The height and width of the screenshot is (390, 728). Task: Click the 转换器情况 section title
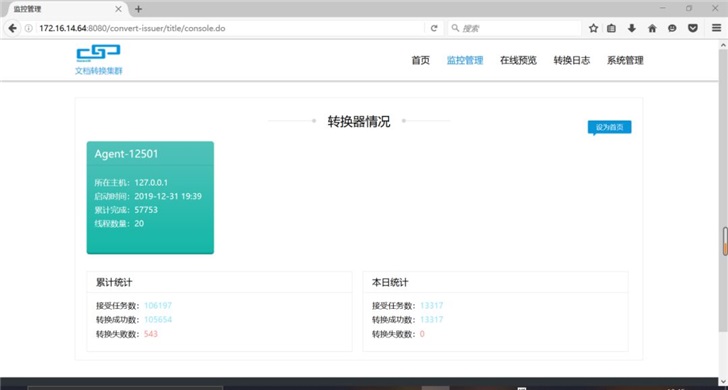[359, 122]
